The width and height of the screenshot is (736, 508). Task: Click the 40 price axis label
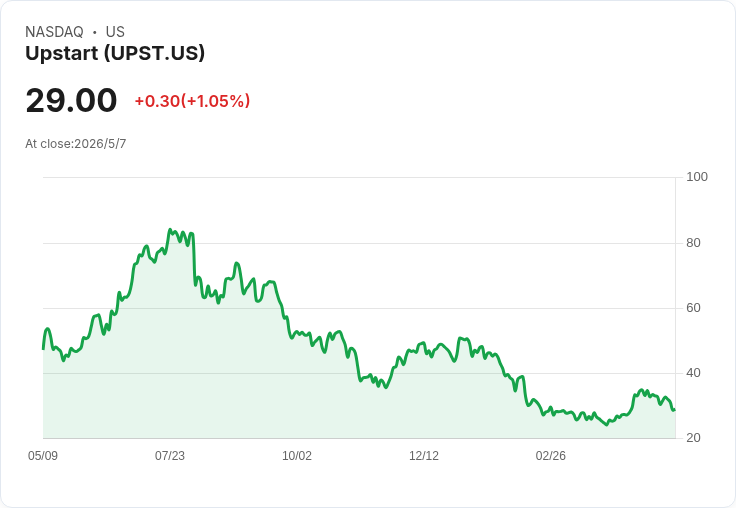(693, 373)
